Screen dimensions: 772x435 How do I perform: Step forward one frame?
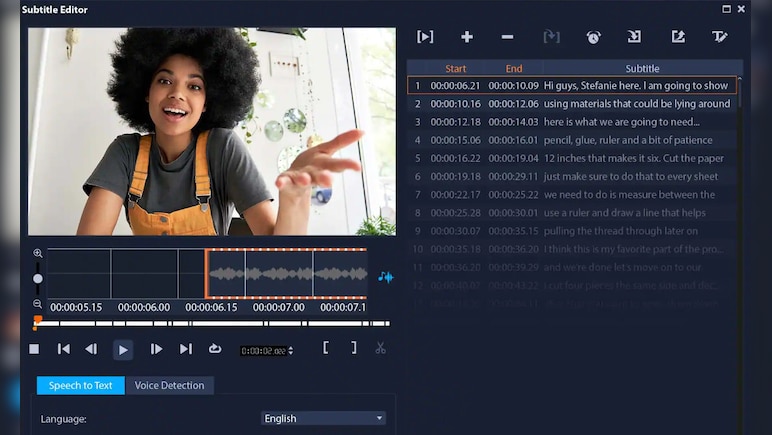[x=157, y=349]
